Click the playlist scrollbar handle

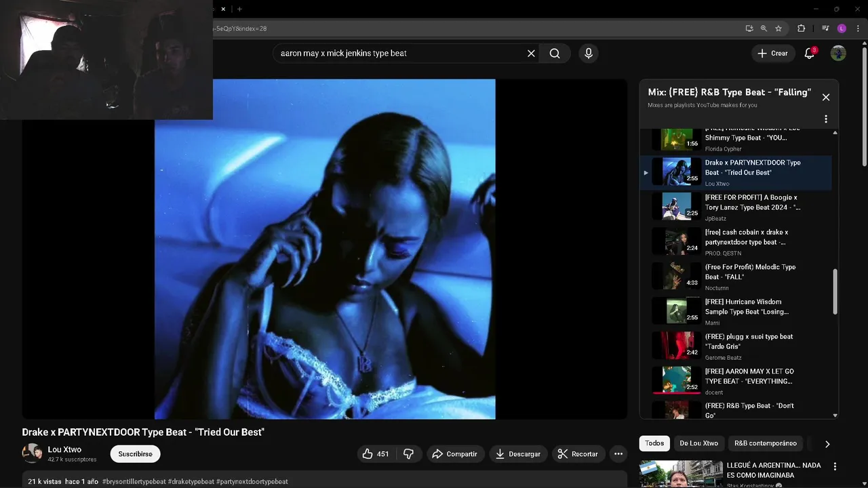[x=835, y=291]
